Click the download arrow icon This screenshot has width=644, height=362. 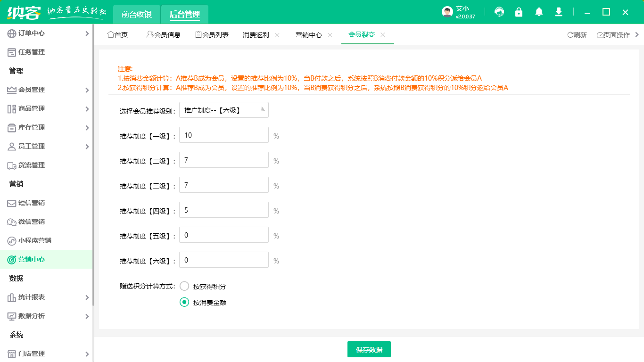click(x=559, y=12)
